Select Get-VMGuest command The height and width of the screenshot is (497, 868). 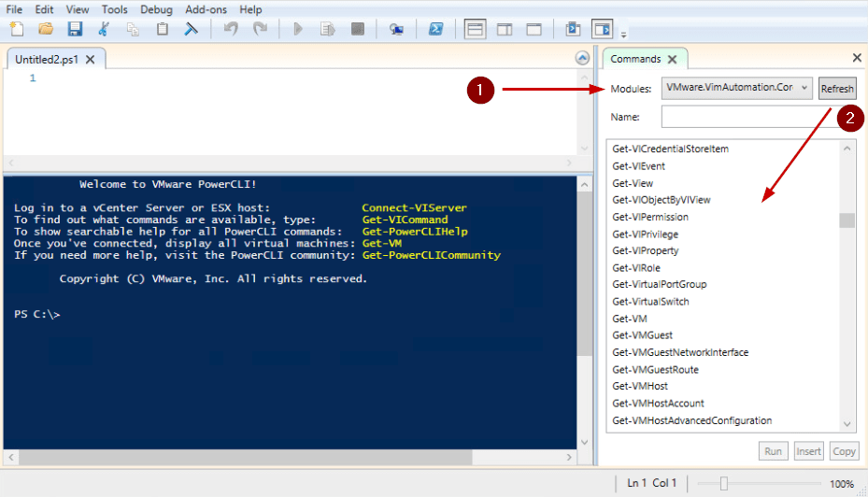(642, 335)
